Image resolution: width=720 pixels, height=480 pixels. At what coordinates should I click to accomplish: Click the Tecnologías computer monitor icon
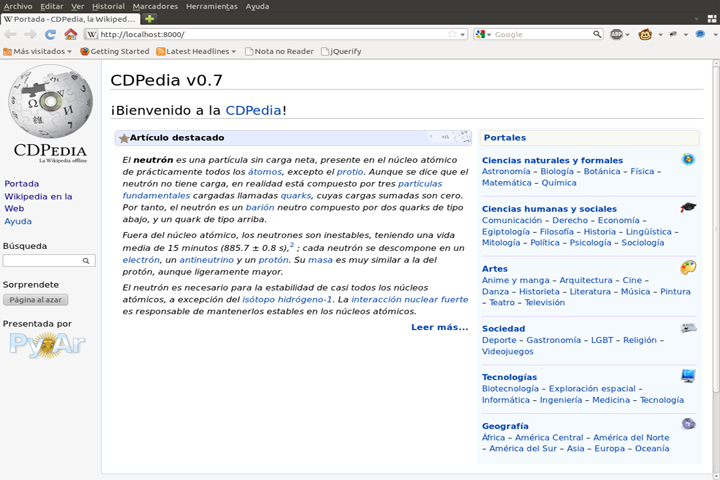(688, 376)
